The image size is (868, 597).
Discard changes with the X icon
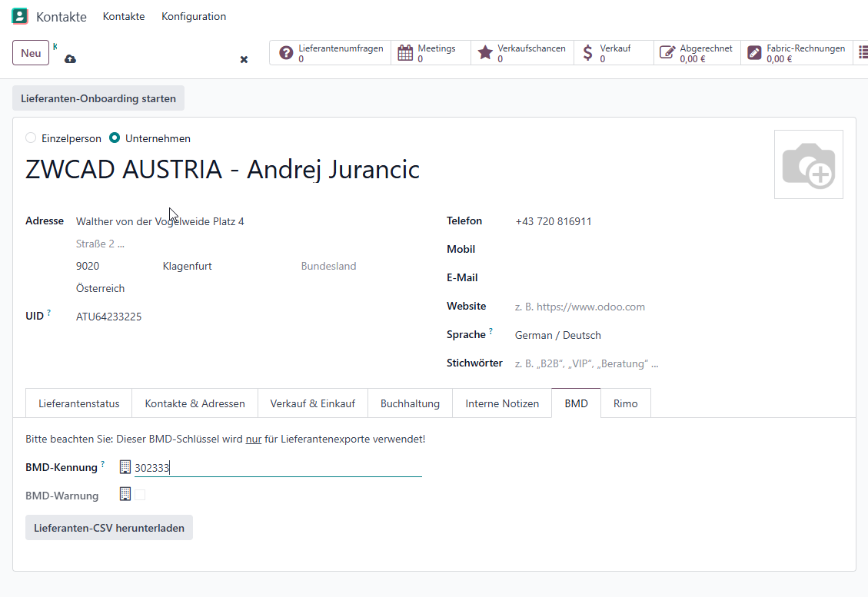click(244, 59)
